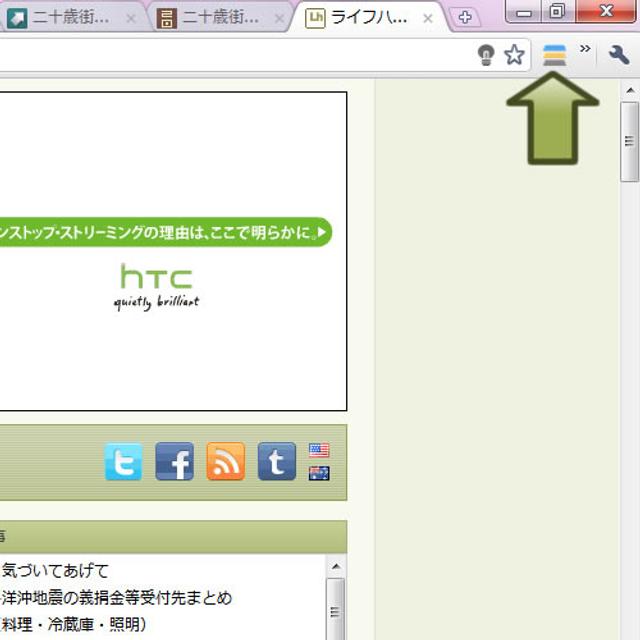Viewport: 640px width, 640px height.
Task: Click the Twitter bird icon
Action: 124,462
